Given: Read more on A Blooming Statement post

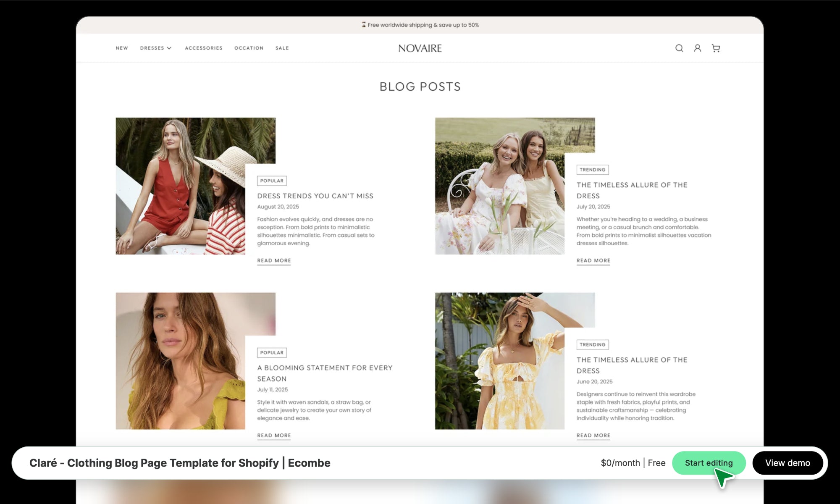Looking at the screenshot, I should [274, 435].
